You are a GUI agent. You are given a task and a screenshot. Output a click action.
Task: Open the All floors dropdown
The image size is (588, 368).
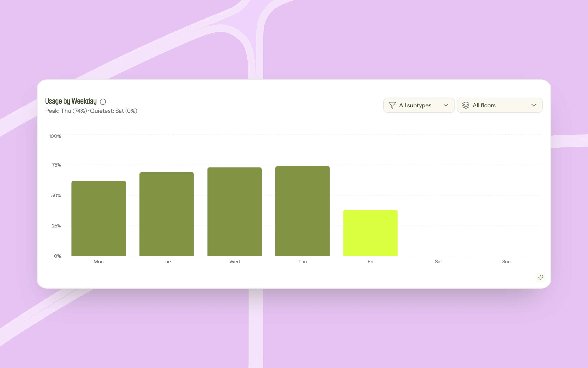coord(500,105)
